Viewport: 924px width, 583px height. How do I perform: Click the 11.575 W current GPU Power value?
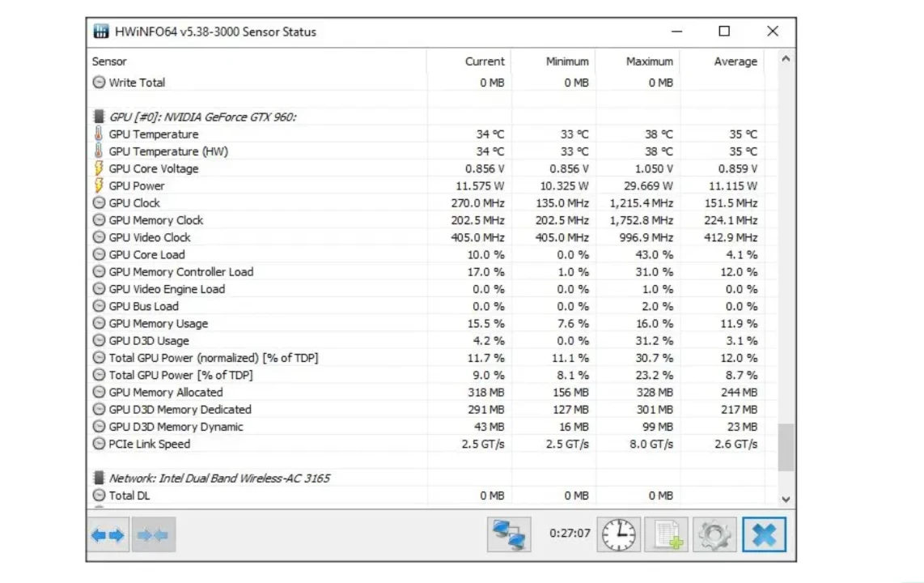click(480, 185)
